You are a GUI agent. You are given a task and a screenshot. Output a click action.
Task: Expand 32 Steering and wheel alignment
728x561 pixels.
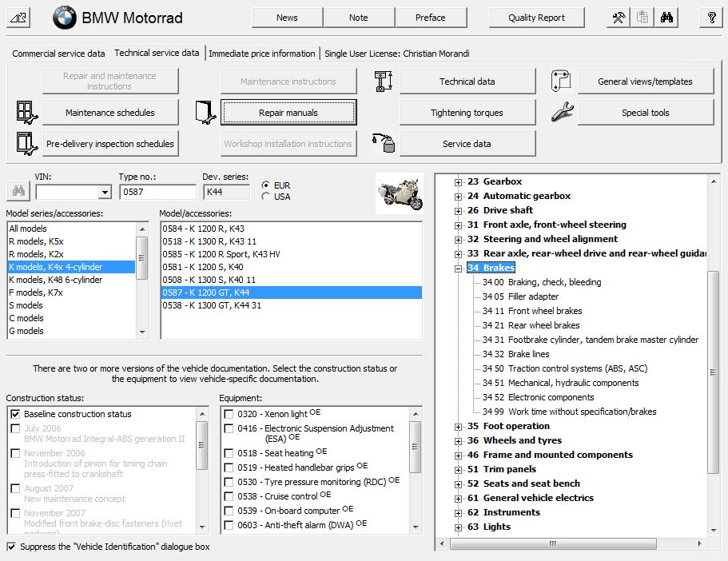(458, 240)
